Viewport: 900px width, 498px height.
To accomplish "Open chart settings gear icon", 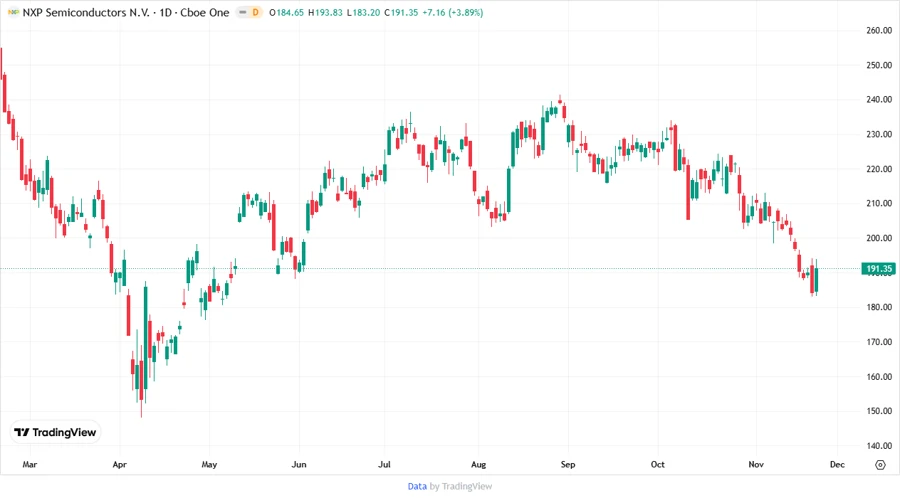I will click(880, 465).
